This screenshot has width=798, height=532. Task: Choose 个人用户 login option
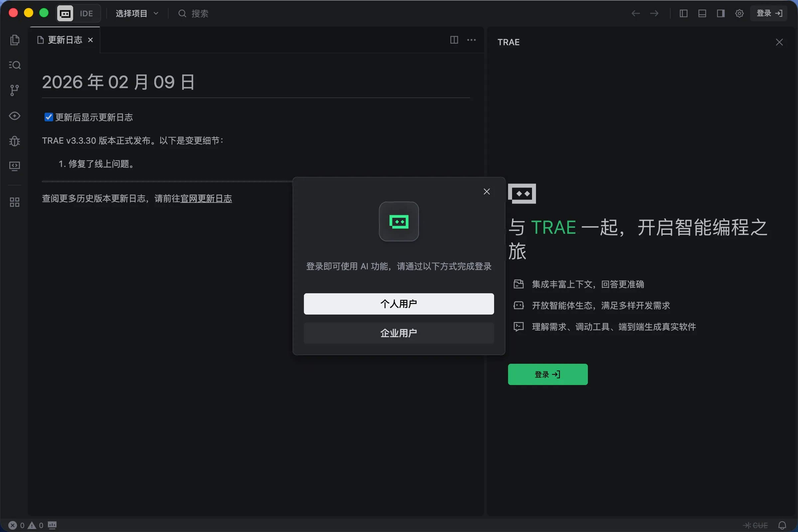coord(399,304)
